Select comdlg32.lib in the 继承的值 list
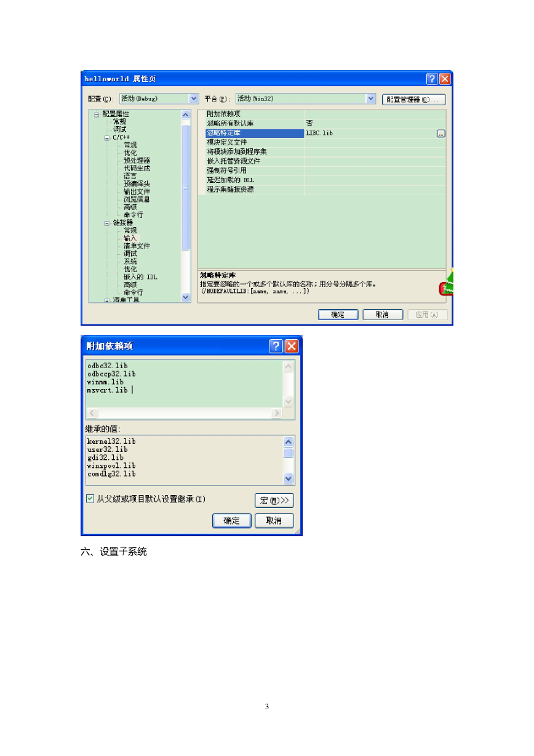Image resolution: width=534 pixels, height=756 pixels. tap(111, 473)
